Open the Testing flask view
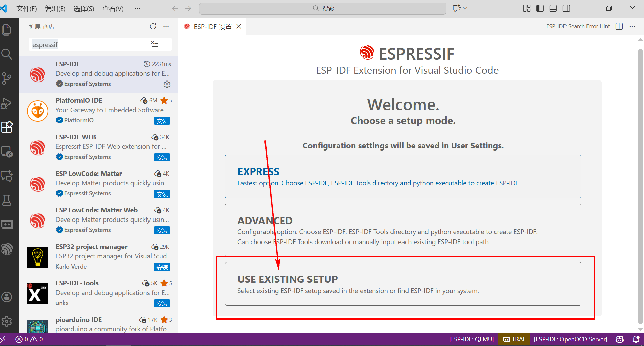This screenshot has width=644, height=346. pos(7,200)
